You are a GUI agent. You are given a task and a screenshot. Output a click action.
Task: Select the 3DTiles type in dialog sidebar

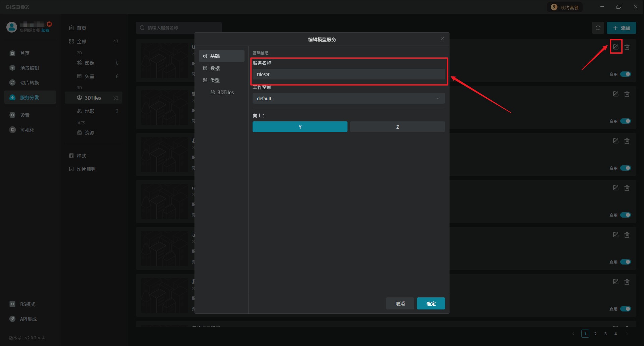[225, 93]
